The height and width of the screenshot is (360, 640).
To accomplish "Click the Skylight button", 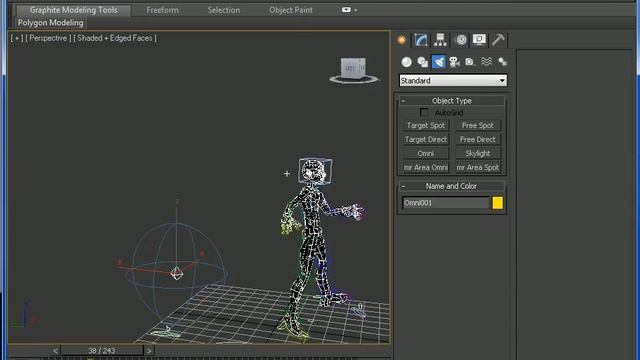I will click(478, 153).
